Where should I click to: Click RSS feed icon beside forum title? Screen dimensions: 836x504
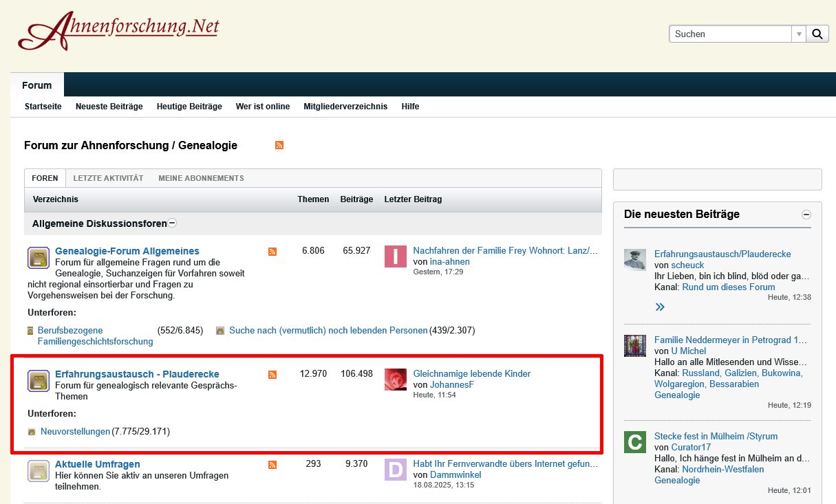[279, 145]
